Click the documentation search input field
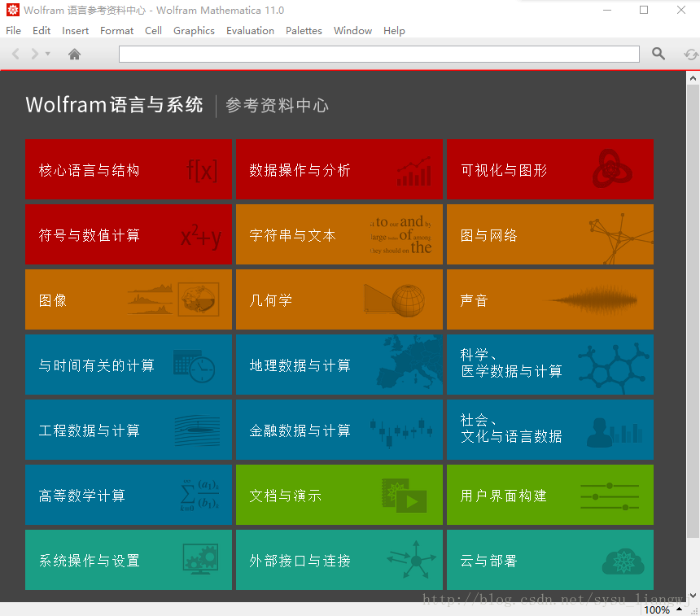Viewport: 700px width, 616px height. [x=379, y=54]
